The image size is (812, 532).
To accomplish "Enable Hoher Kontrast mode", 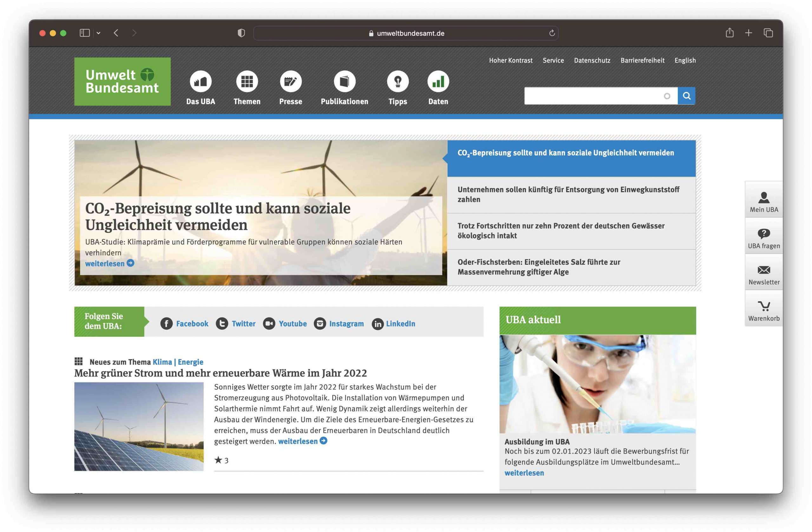I will [x=510, y=60].
